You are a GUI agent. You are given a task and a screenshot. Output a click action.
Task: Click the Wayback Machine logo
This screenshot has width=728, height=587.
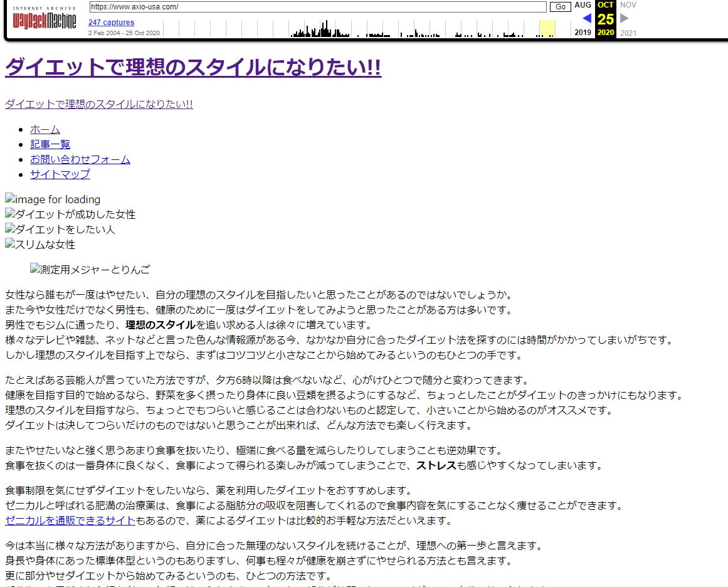[45, 20]
